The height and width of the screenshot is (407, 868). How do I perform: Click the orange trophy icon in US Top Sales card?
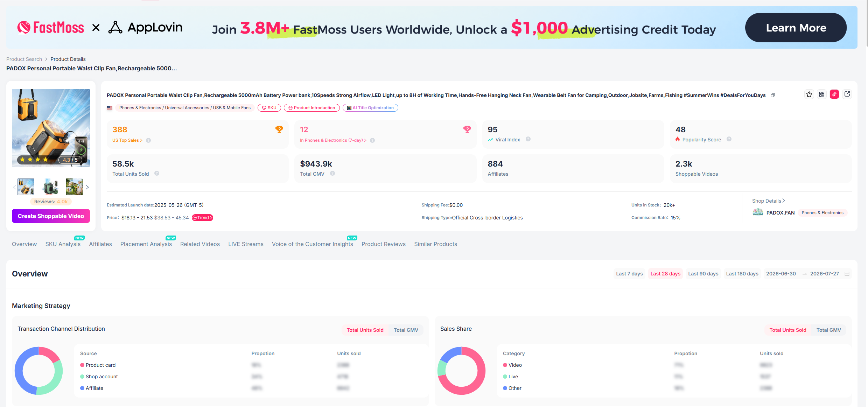point(279,129)
